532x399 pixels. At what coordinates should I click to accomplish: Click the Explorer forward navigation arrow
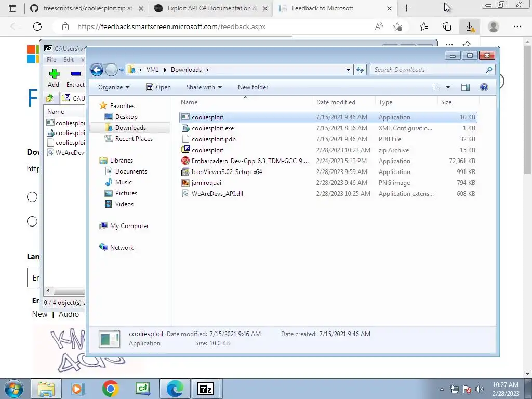[111, 70]
